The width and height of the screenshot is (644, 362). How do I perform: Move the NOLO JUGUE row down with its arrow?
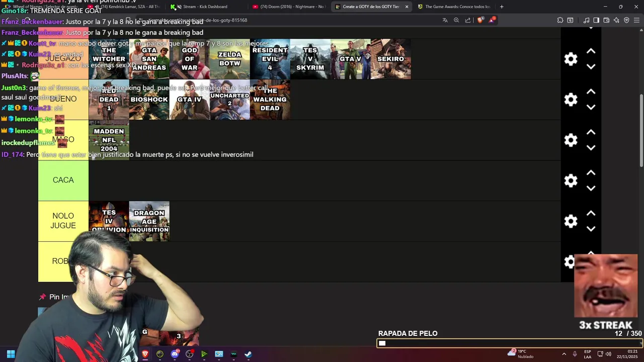point(591,229)
